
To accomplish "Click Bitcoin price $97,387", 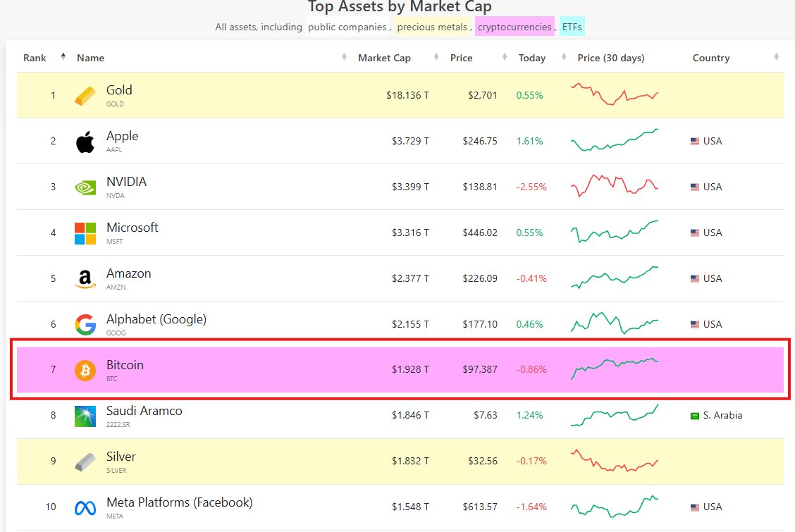I will [x=480, y=369].
